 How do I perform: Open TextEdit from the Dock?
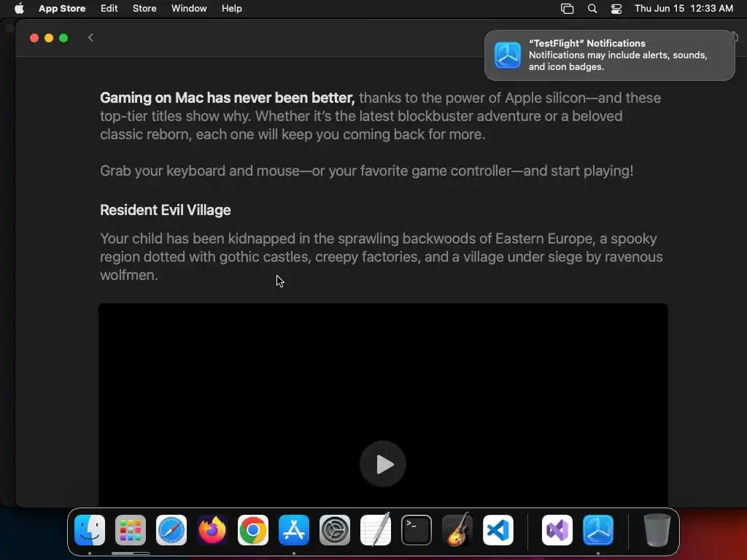pyautogui.click(x=376, y=530)
